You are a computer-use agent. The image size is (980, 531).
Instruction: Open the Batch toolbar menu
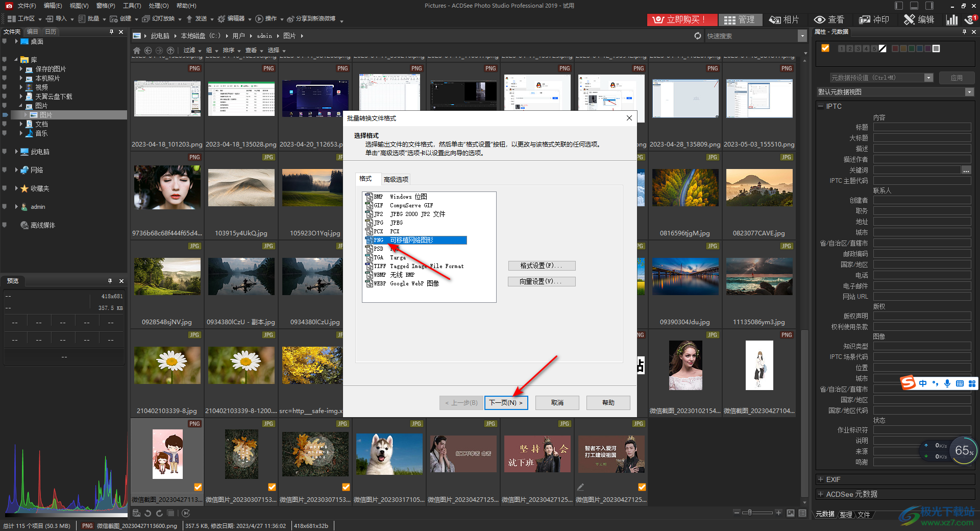point(91,19)
